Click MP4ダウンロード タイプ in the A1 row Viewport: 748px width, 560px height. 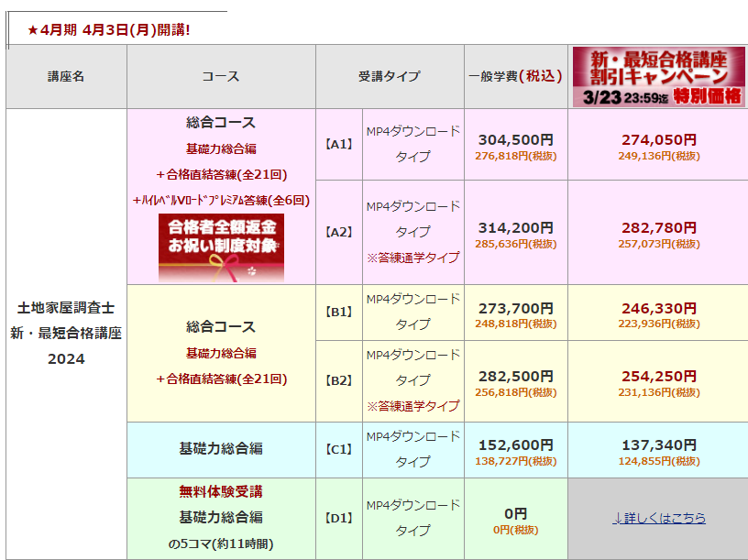[413, 144]
